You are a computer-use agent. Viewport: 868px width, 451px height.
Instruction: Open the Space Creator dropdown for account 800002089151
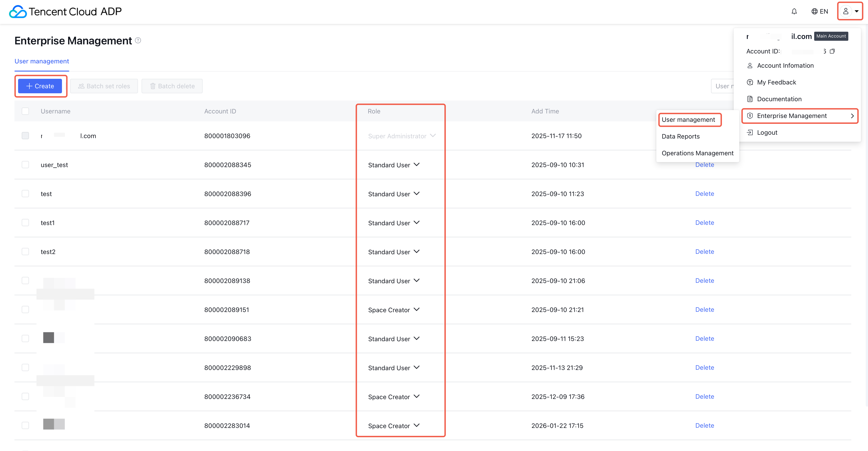tap(417, 310)
